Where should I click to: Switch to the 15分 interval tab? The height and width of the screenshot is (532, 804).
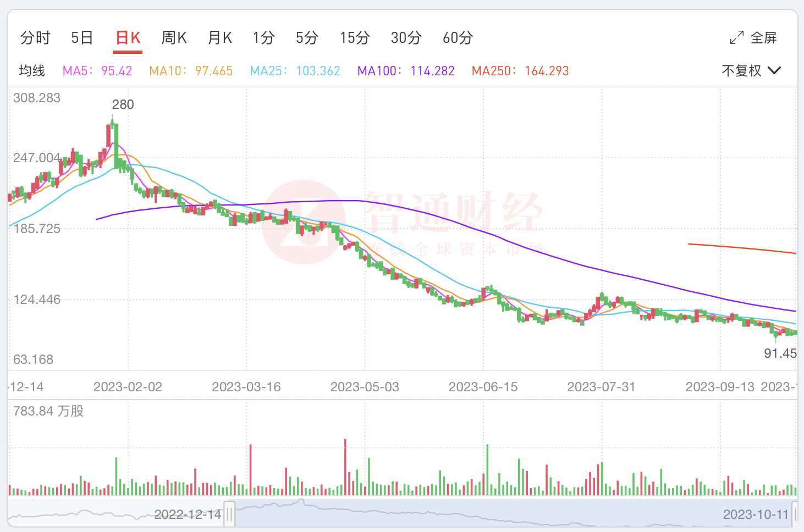click(x=355, y=38)
